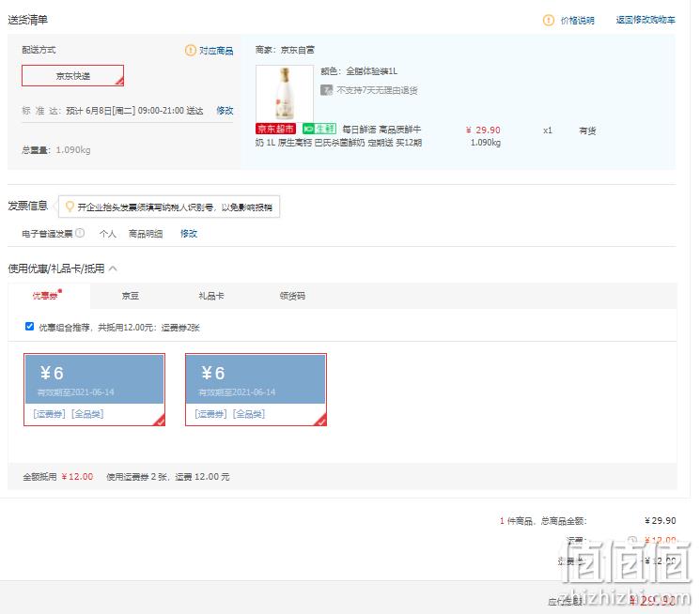The height and width of the screenshot is (614, 700).
Task: Click the merchant name 京东自营
Action: click(x=297, y=50)
